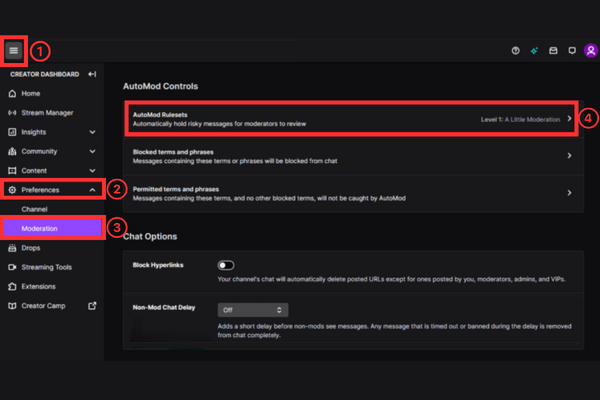Toggle the Block Hyperlinks switch
600x400 pixels.
point(226,265)
